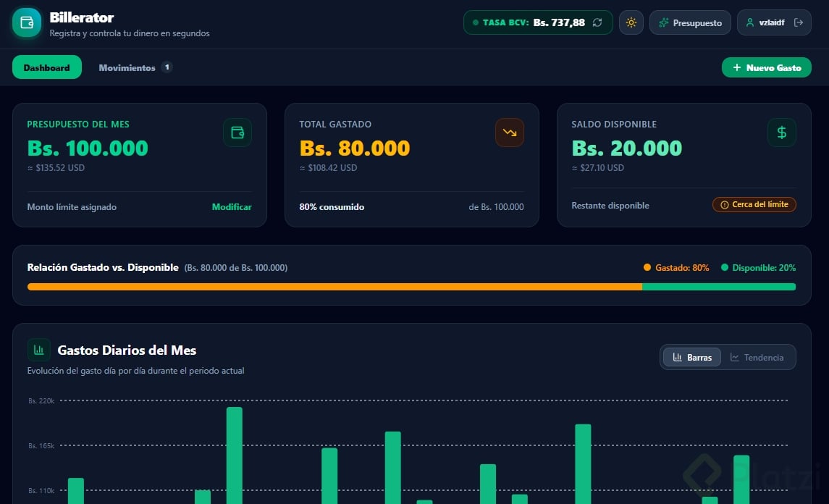
Task: Select the Barras chart view
Action: coord(692,358)
